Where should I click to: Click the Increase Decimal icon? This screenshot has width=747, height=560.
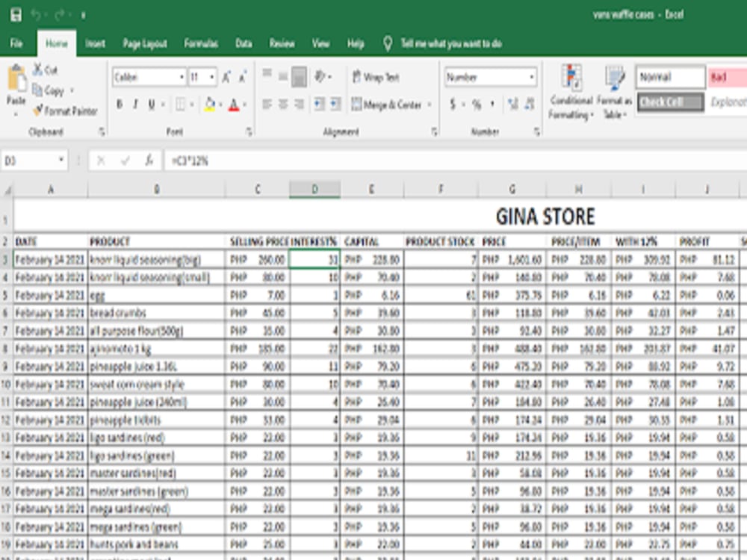512,104
